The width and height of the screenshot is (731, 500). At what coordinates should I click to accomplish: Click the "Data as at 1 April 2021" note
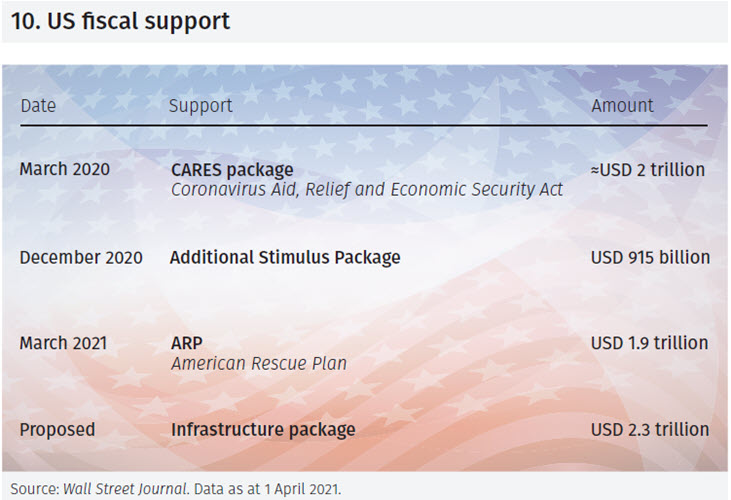pos(268,489)
